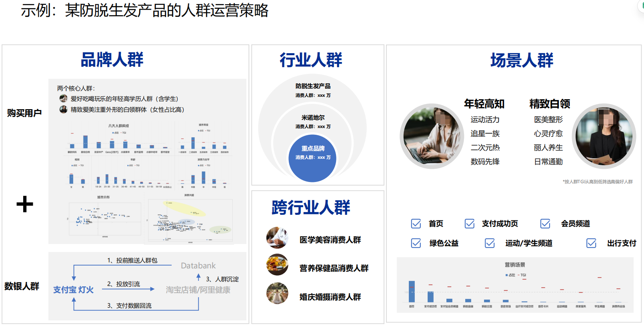The image size is (644, 326).
Task: Click the 婚庆婚摄消费人群 text label
Action: 330,297
